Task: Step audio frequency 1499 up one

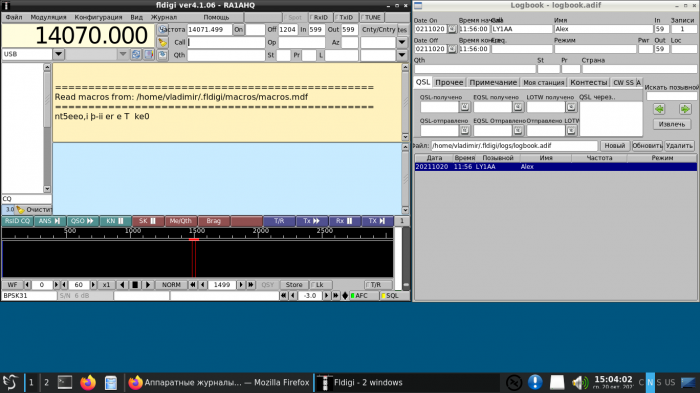Action: pyautogui.click(x=241, y=284)
